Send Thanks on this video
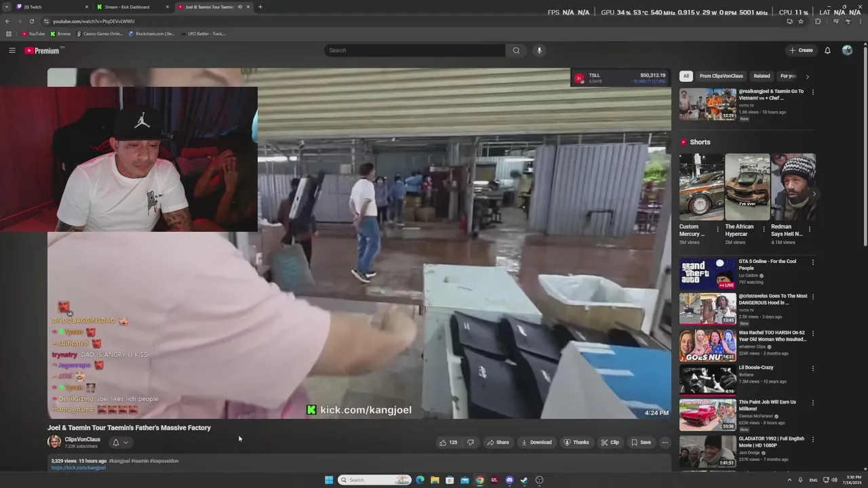 pos(576,443)
